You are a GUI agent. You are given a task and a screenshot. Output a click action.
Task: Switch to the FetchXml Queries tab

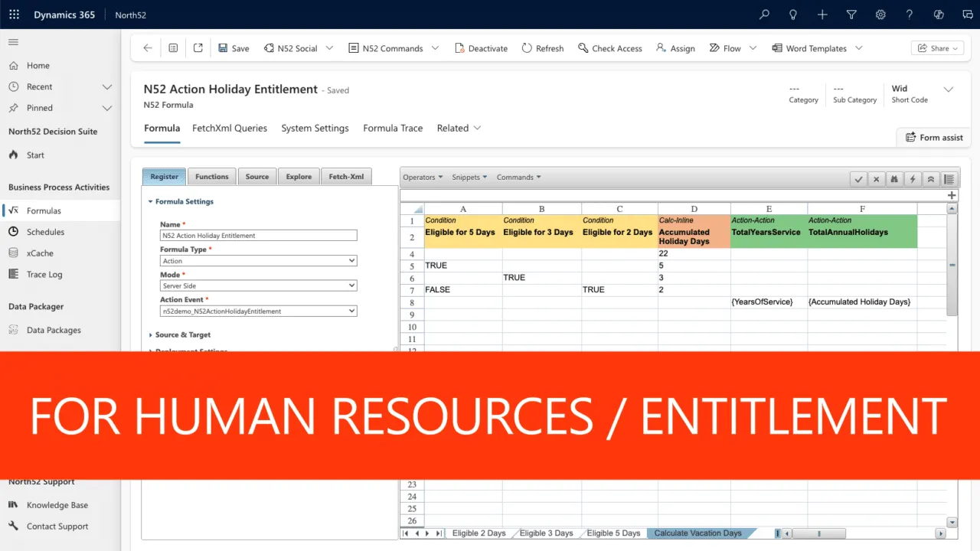230,128
